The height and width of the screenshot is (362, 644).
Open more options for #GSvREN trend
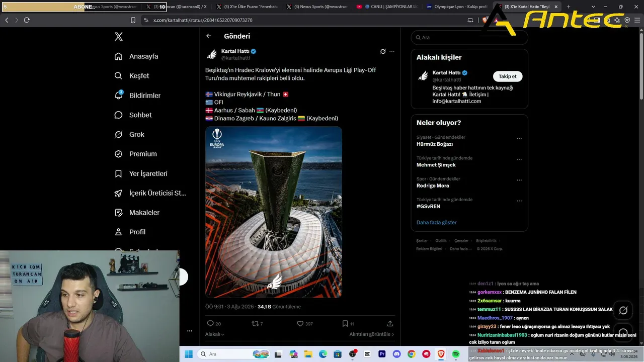[519, 201]
